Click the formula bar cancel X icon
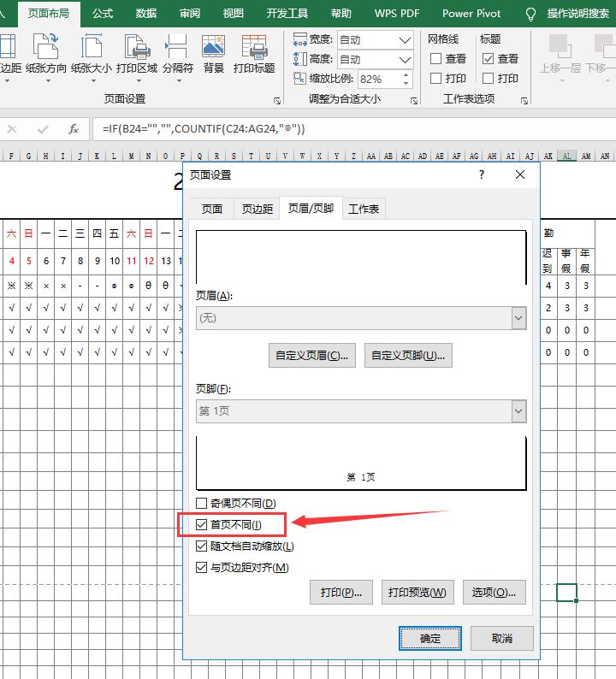616x679 pixels. (12, 129)
